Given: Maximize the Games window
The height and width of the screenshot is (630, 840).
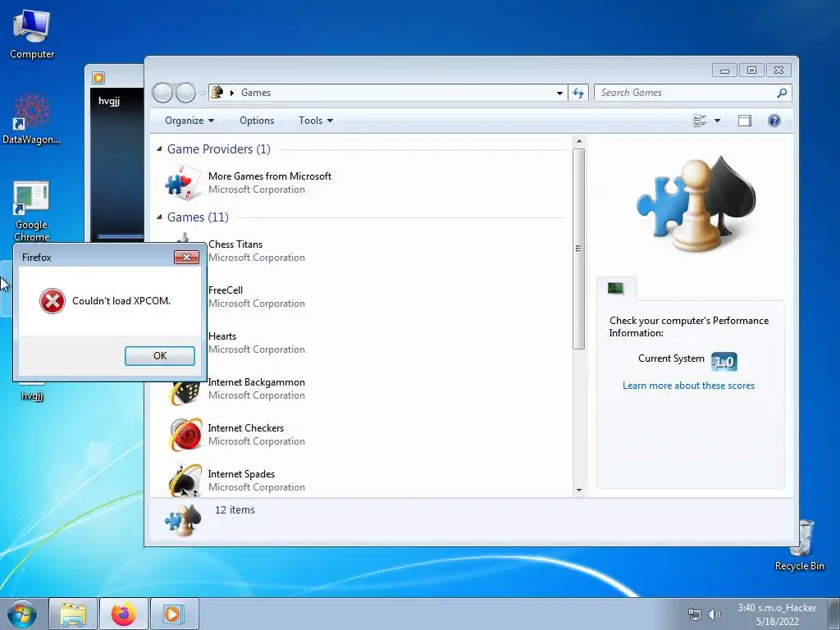Looking at the screenshot, I should [x=751, y=71].
